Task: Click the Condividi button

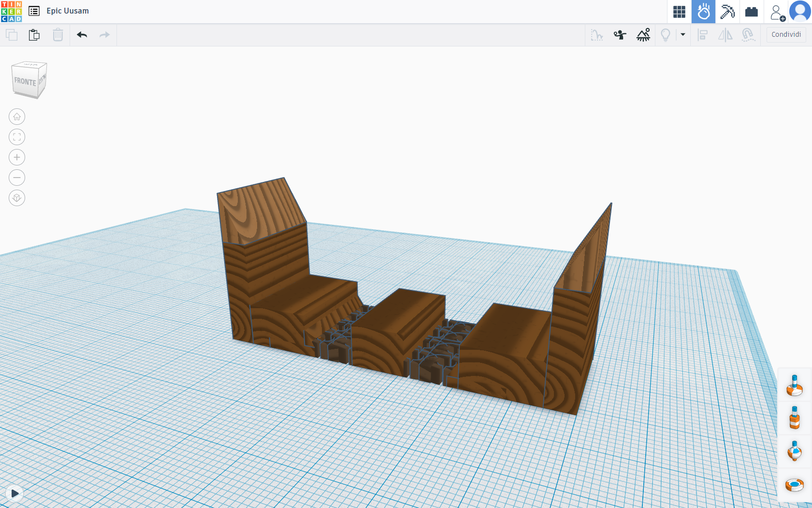Action: click(x=786, y=34)
